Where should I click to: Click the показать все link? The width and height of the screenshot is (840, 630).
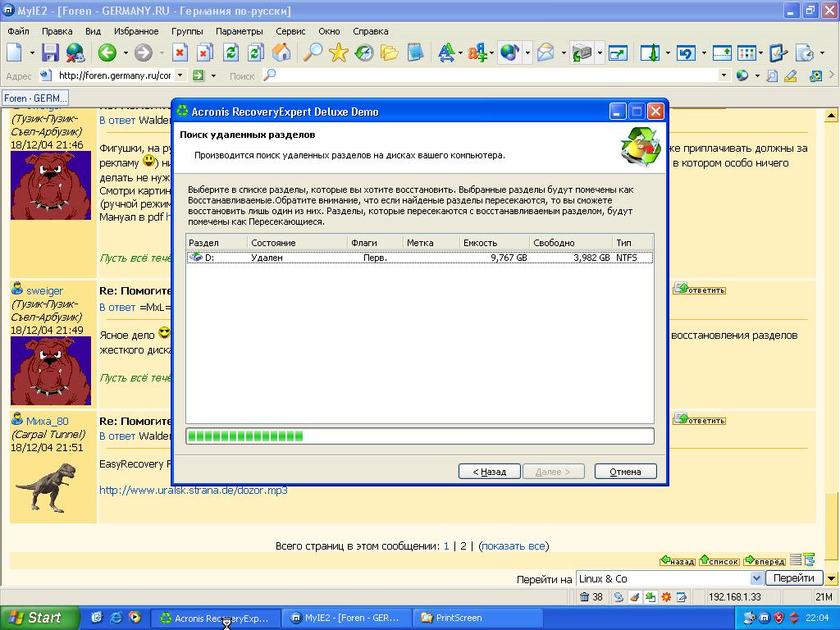pyautogui.click(x=514, y=546)
